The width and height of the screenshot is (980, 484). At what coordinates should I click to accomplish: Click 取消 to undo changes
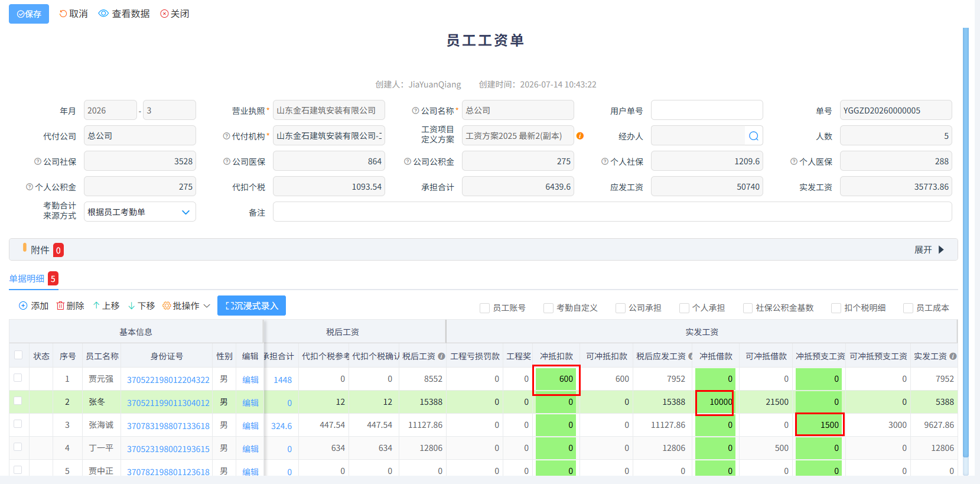73,14
